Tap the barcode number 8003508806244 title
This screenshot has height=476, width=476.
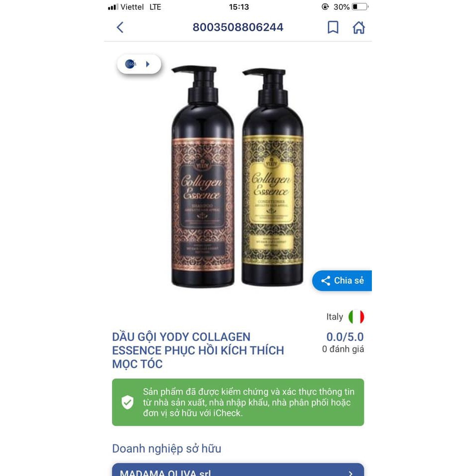[238, 27]
